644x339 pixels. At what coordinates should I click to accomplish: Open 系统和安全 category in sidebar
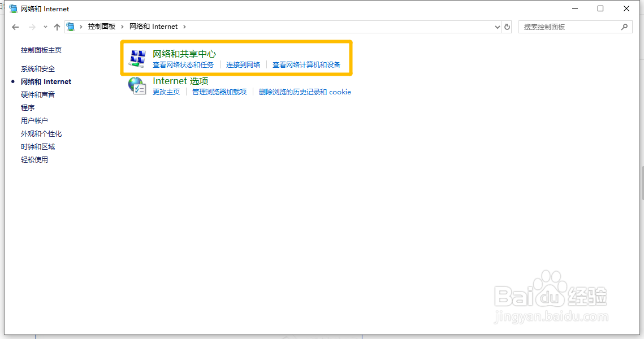(x=38, y=69)
